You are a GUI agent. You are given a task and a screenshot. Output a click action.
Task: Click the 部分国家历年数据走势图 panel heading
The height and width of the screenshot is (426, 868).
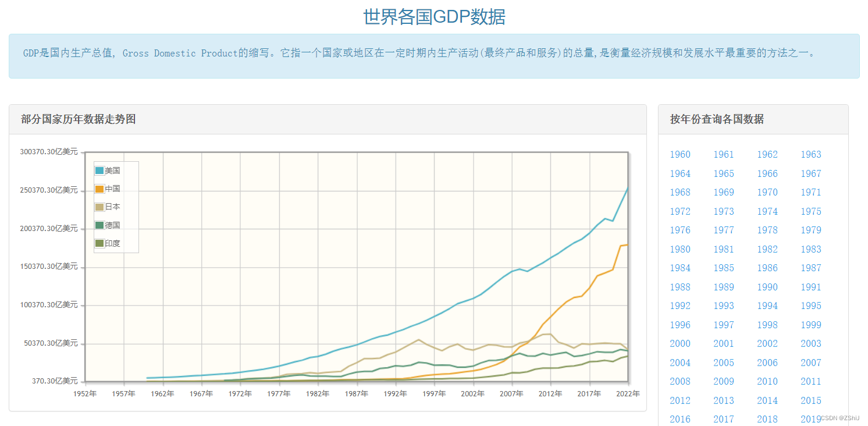[79, 119]
